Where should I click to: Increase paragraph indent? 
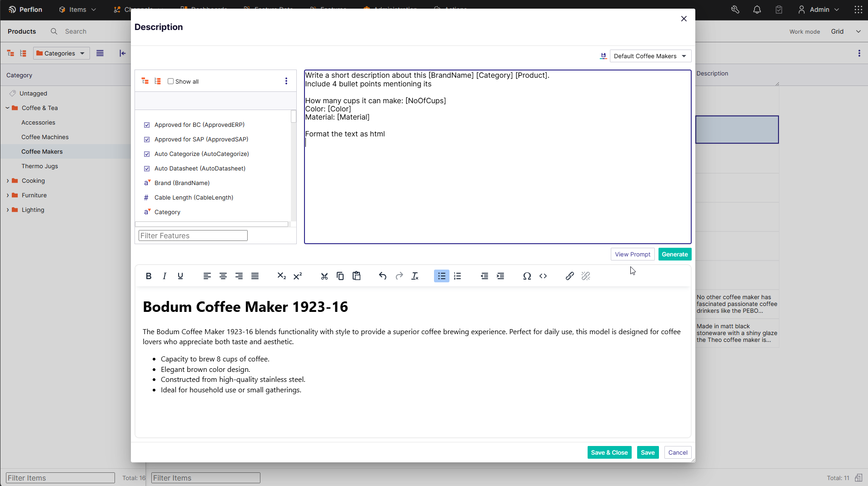[500, 276]
